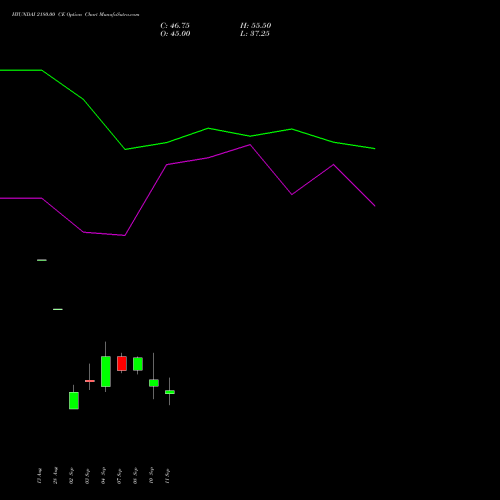The height and width of the screenshot is (500, 500).
Task: Click the HYUNDAI CE Options chart title
Action: click(x=75, y=14)
